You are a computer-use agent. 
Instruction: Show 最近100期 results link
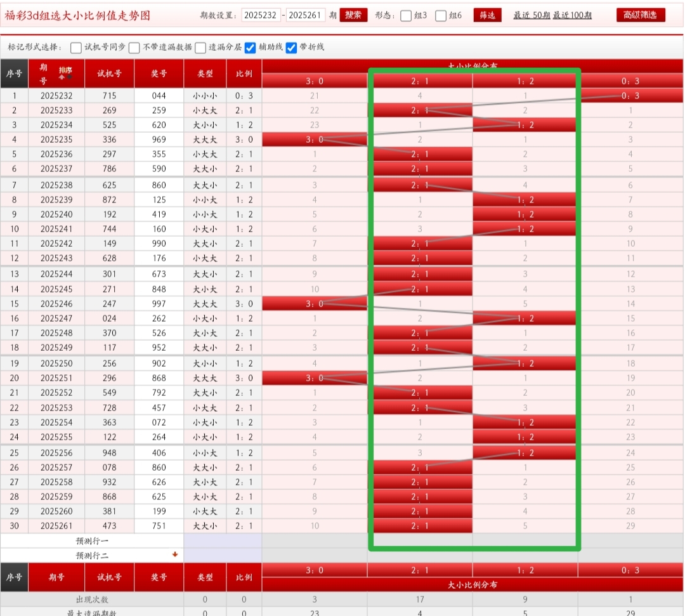572,15
